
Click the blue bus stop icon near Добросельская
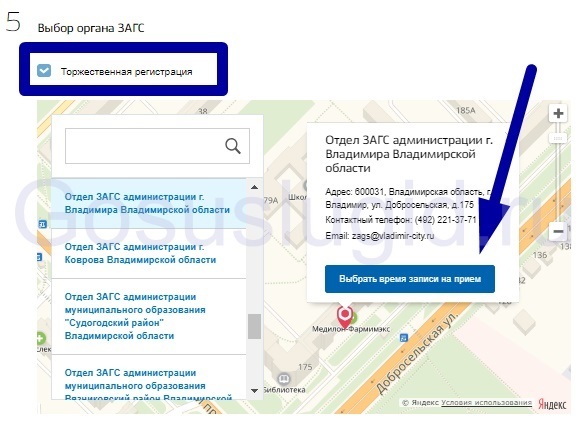coord(404,338)
